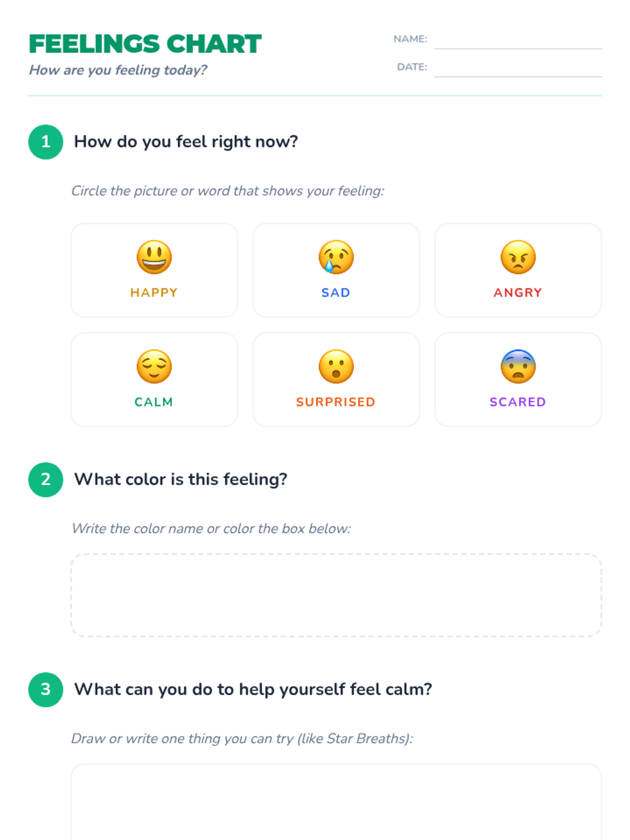The height and width of the screenshot is (840, 630).
Task: Click the Feelings Chart title
Action: [x=145, y=44]
